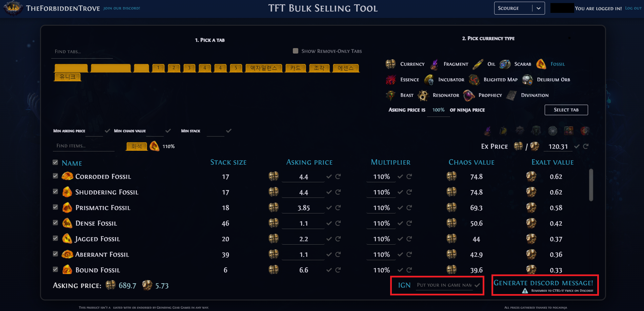Viewport: 644px width, 311px height.
Task: Choose the Fossil type icon
Action: coord(541,64)
